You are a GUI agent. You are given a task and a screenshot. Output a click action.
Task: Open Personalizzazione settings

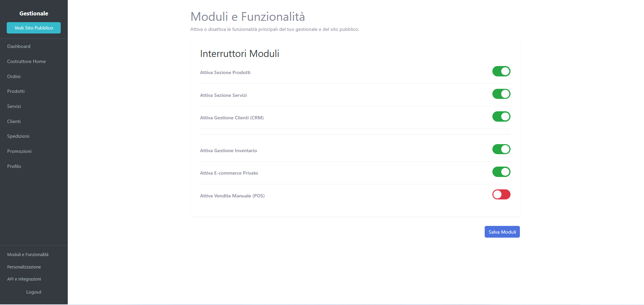24,267
